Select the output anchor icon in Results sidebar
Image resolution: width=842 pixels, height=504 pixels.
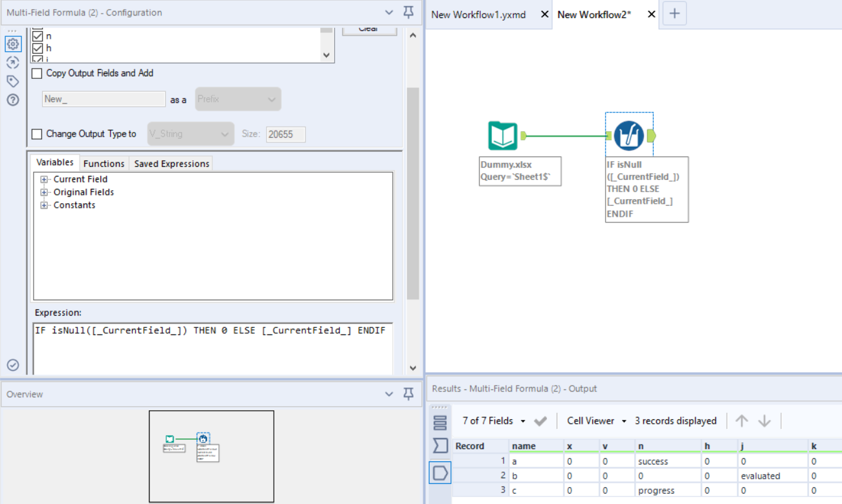[440, 473]
